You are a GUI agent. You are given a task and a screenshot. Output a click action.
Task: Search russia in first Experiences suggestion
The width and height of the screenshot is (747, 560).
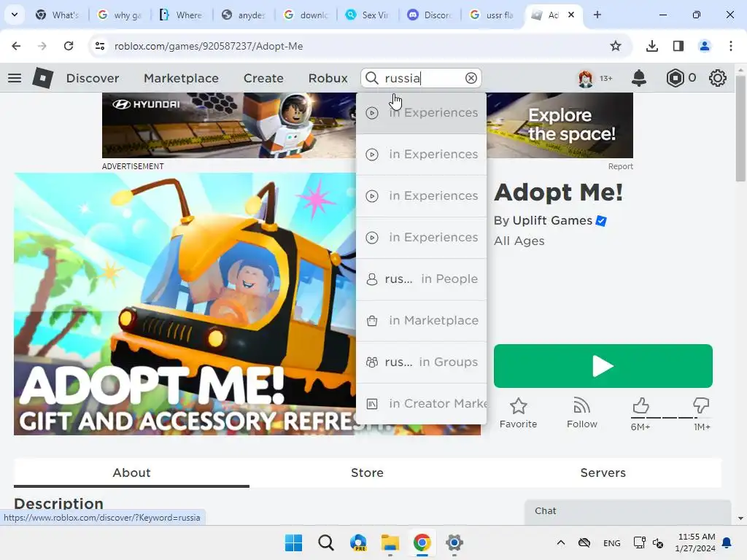421,113
